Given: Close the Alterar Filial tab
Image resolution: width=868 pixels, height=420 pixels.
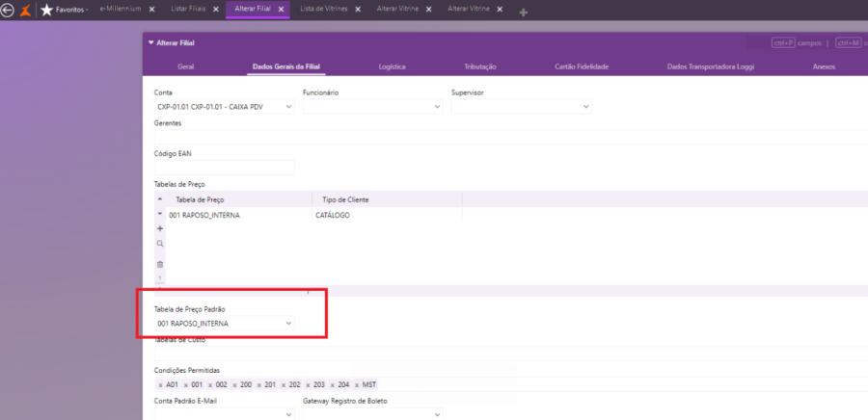Looking at the screenshot, I should point(282,10).
